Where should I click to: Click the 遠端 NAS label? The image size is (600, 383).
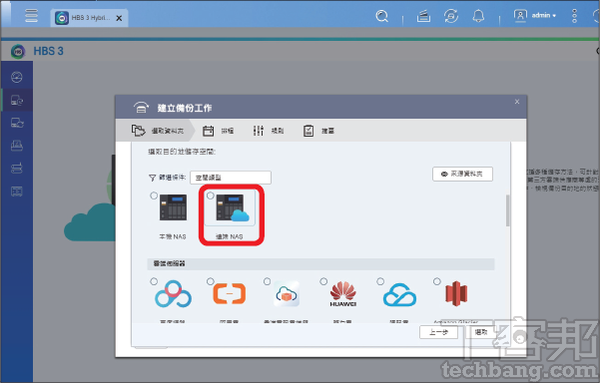tap(229, 237)
